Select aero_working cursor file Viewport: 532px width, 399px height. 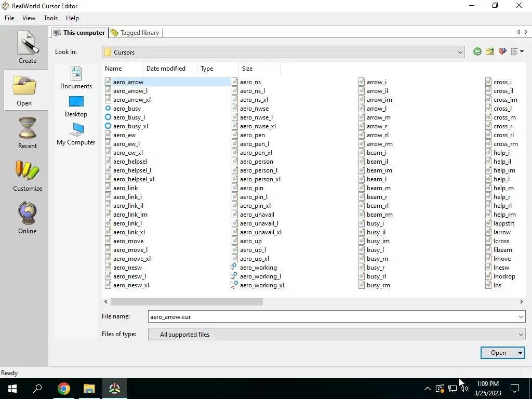coord(254,268)
